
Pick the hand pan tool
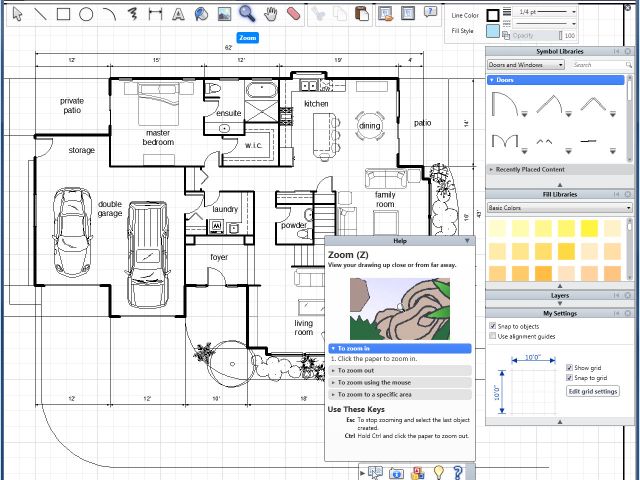(270, 14)
